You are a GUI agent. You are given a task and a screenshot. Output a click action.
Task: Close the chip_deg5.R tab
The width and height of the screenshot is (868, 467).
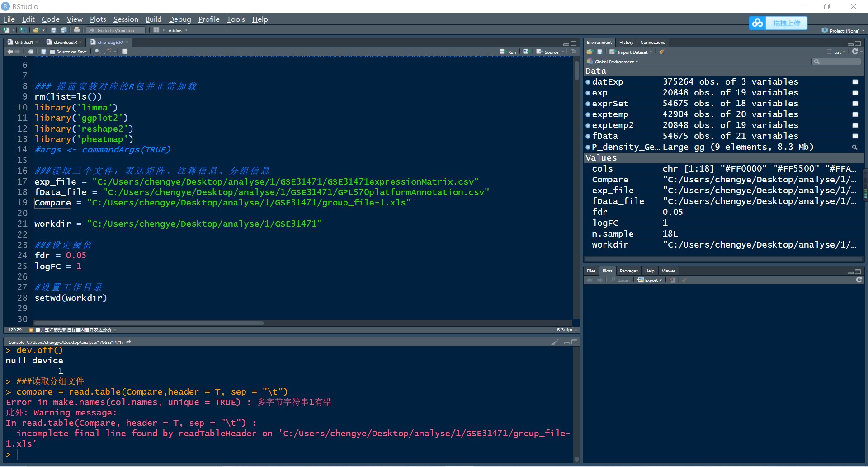click(x=127, y=42)
